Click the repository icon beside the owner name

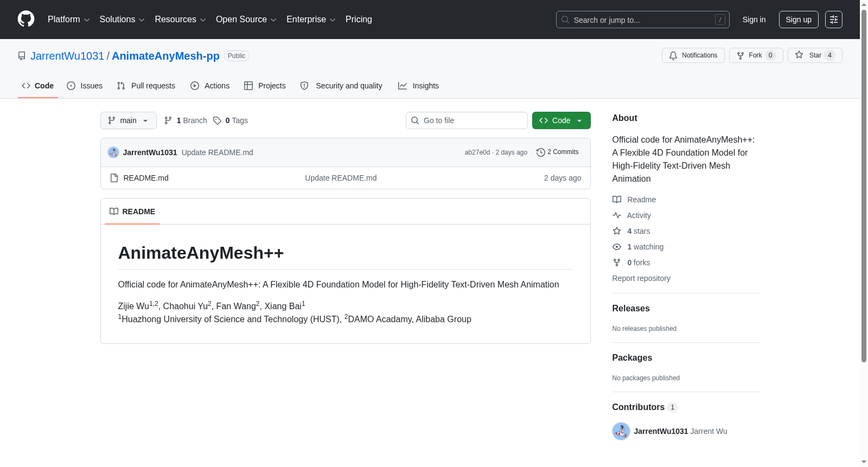coord(22,56)
